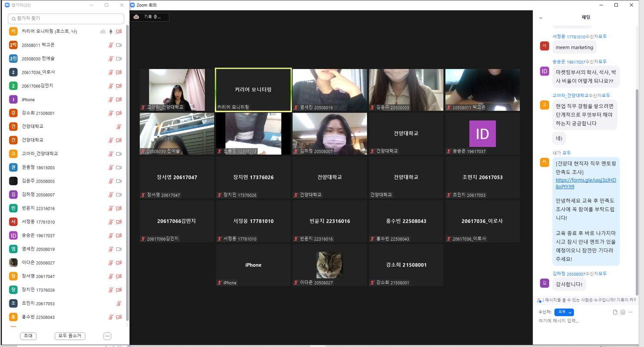Open participants panel more options button

click(x=107, y=336)
